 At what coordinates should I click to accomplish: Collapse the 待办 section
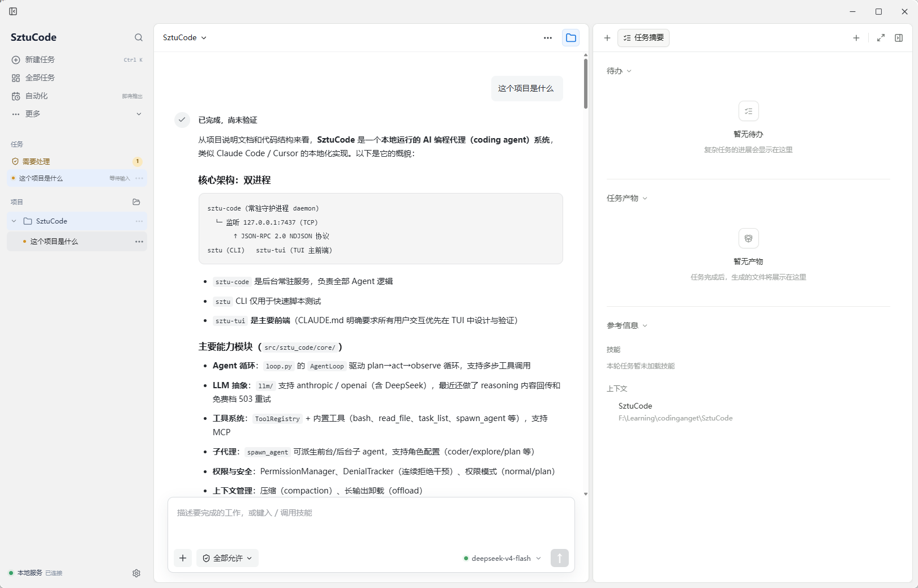pos(619,71)
